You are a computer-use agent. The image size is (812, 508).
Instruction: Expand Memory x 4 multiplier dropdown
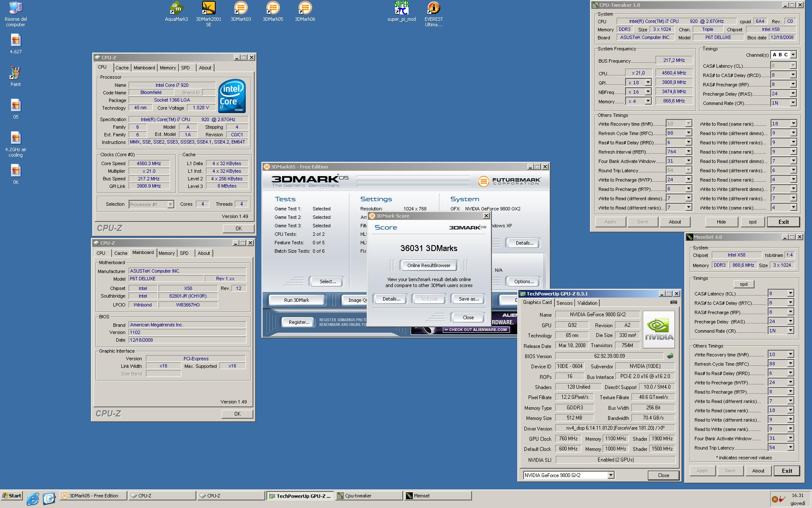point(647,101)
